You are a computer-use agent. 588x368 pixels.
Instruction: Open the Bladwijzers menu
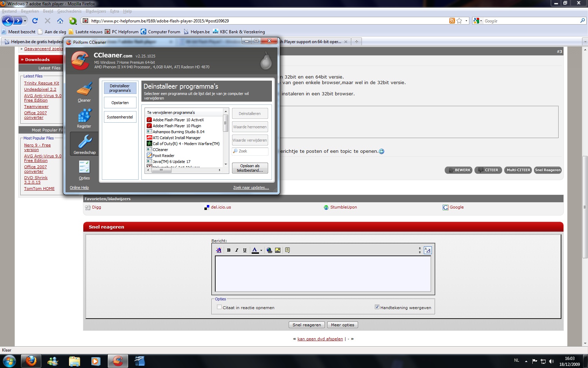(x=96, y=11)
